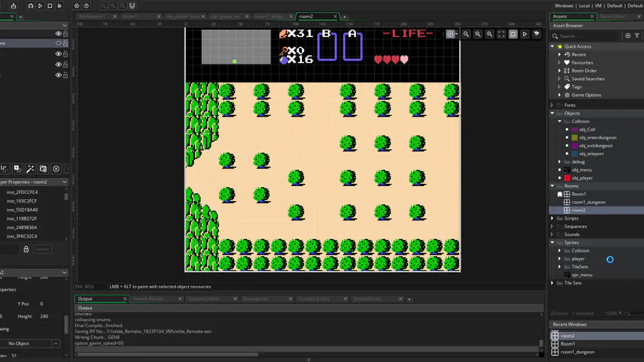Click the create layer folder icon
The height and width of the screenshot is (362, 644).
point(43,168)
